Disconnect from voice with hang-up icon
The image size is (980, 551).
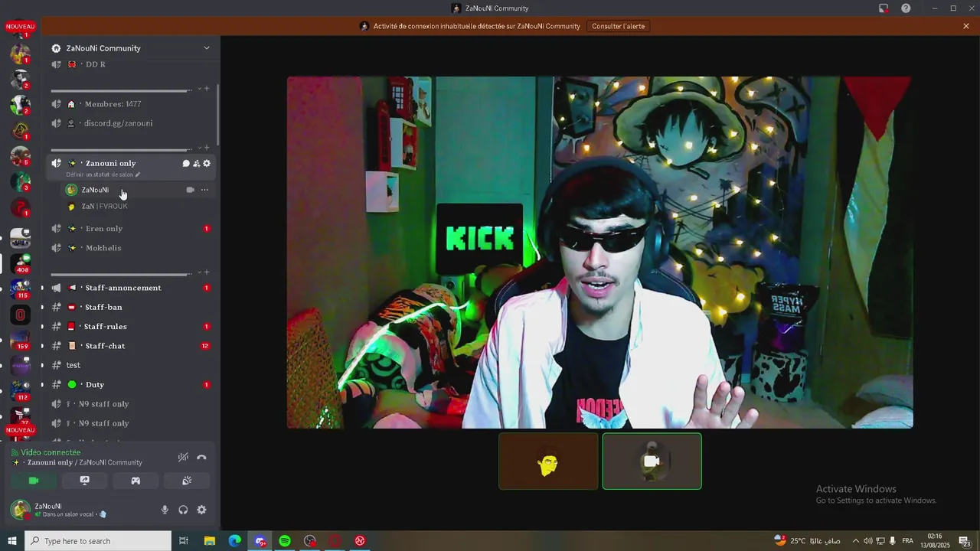201,458
